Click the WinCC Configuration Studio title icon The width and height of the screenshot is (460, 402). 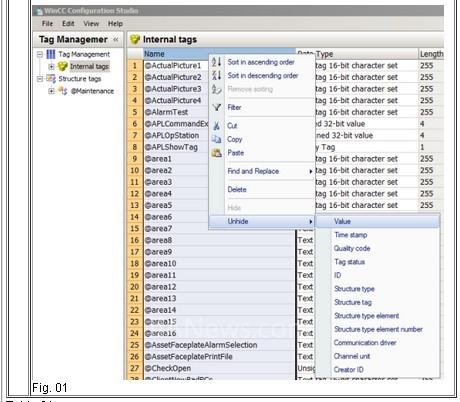pyautogui.click(x=39, y=11)
